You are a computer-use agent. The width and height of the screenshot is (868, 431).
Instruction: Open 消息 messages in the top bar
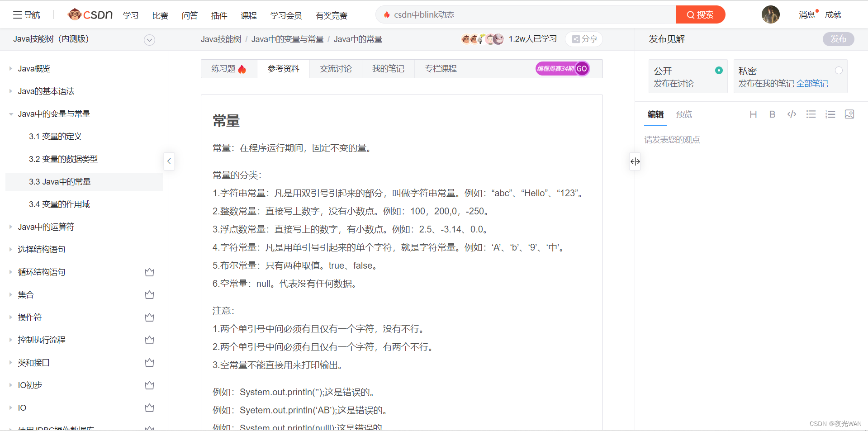[806, 15]
